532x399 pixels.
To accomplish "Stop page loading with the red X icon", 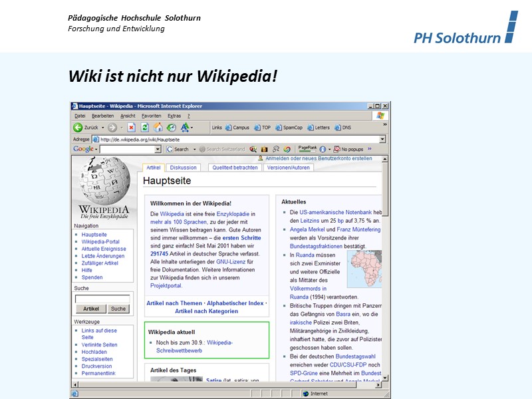I will coord(130,126).
